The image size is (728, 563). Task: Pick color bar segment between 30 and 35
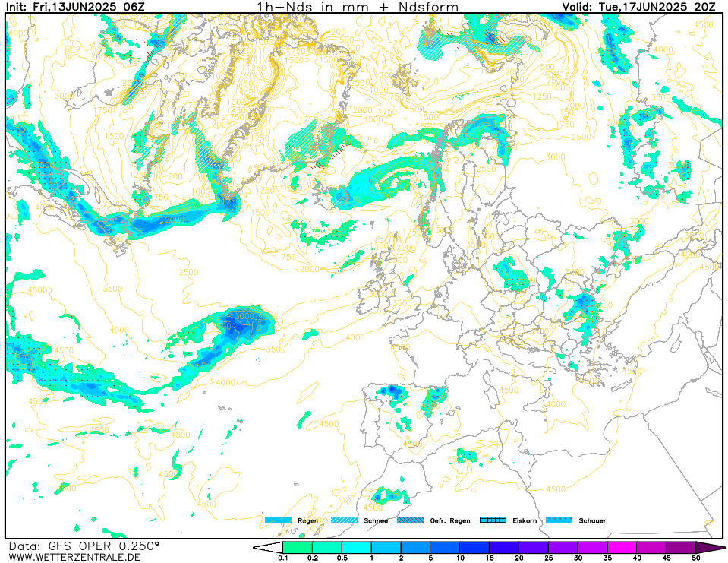pyautogui.click(x=592, y=548)
